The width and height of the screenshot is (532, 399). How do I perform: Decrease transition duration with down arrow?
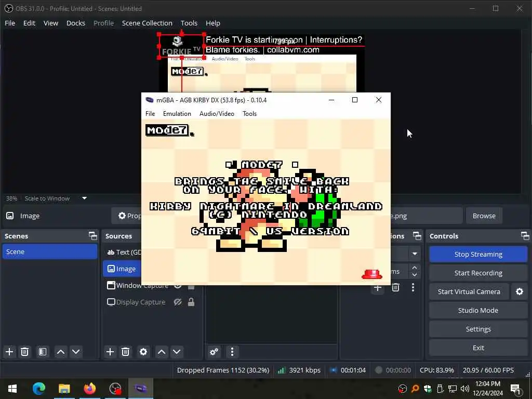415,275
